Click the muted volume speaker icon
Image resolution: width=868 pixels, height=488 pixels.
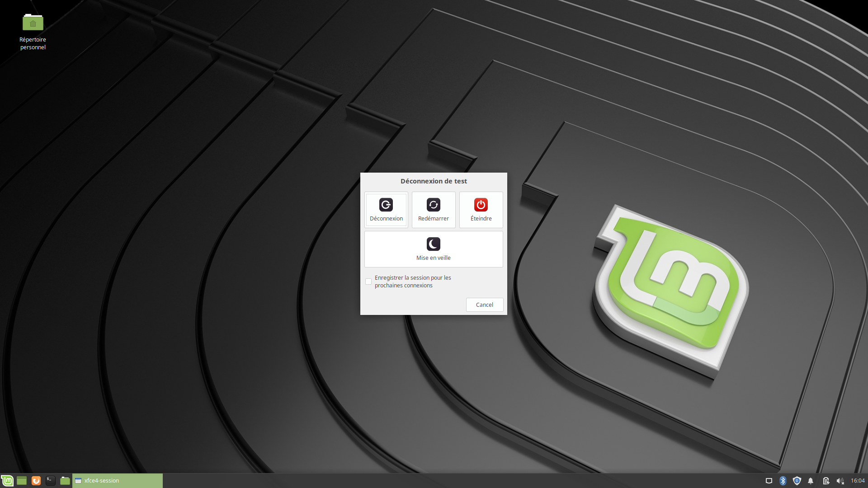pyautogui.click(x=840, y=481)
